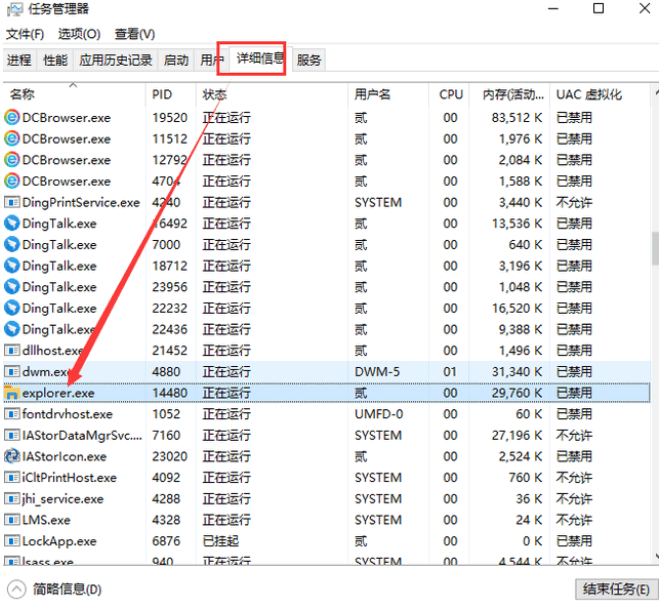Click memory value 29,760 K
The width and height of the screenshot is (662, 603).
[517, 393]
